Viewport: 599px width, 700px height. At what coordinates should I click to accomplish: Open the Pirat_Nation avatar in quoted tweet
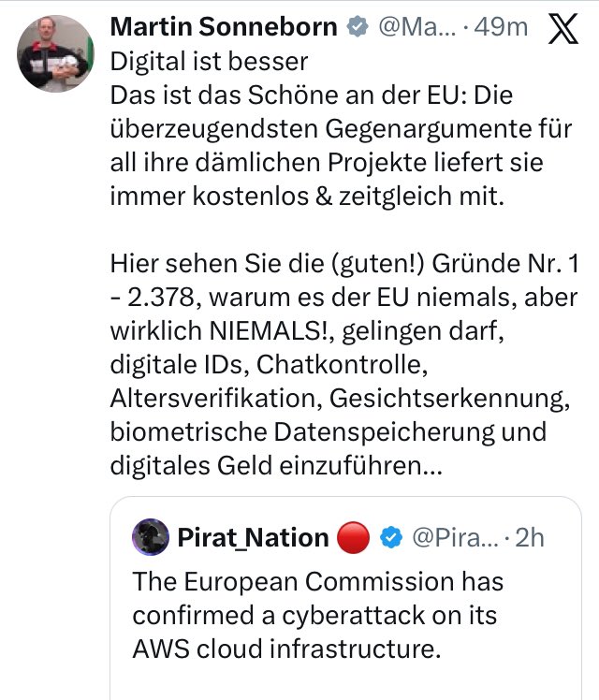point(151,536)
